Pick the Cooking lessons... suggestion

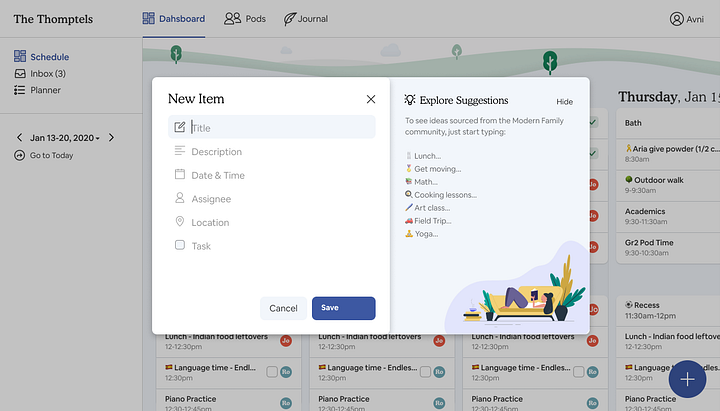click(x=441, y=195)
